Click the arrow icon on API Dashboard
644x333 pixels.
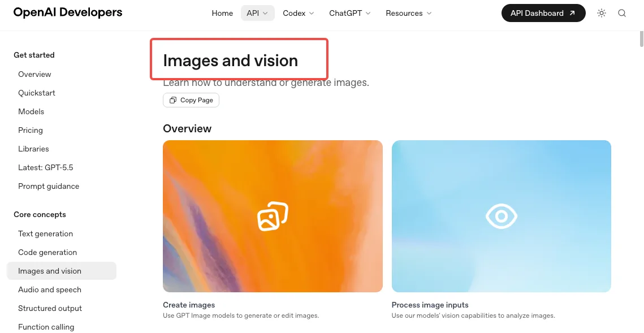572,13
